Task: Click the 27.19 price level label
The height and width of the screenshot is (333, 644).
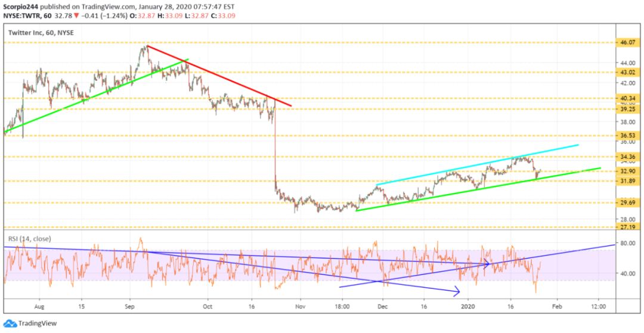Action: pyautogui.click(x=627, y=226)
